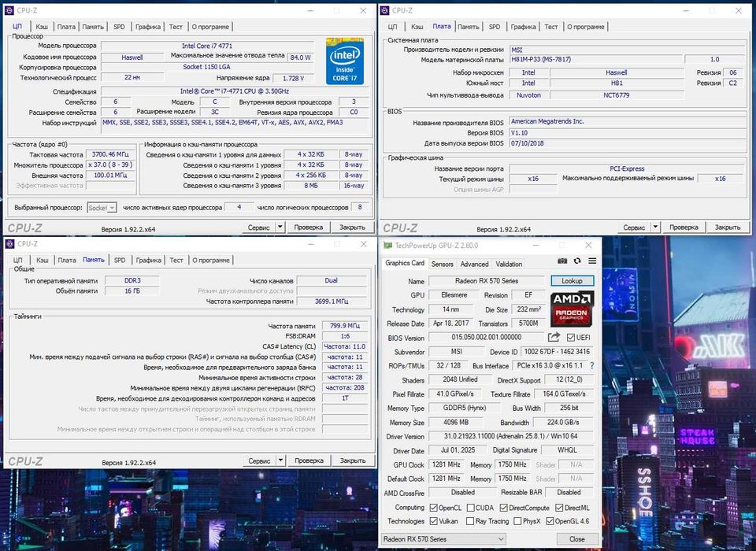Click the GPU Name field Radeon RX 570 Series
The height and width of the screenshot is (551, 756).
(487, 281)
